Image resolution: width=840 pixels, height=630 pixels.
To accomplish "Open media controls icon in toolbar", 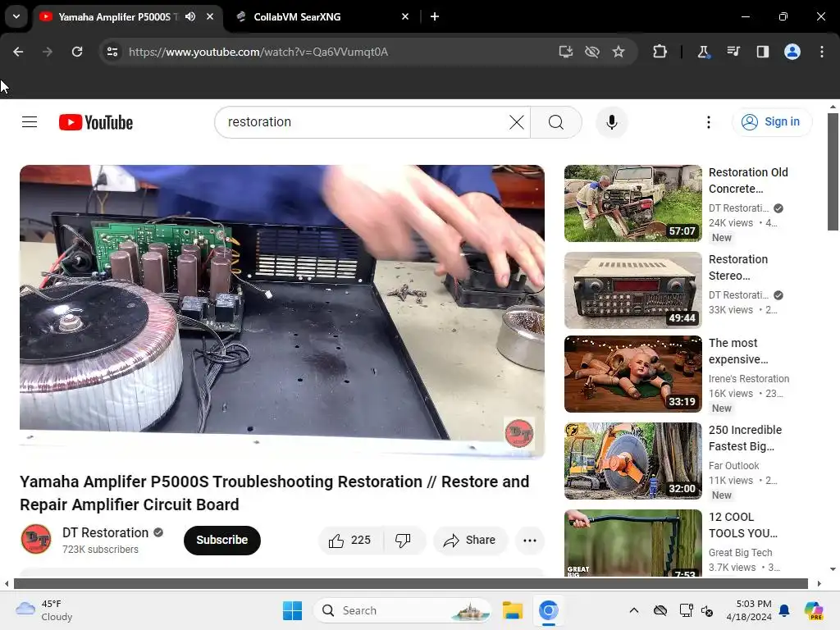I will click(x=733, y=52).
